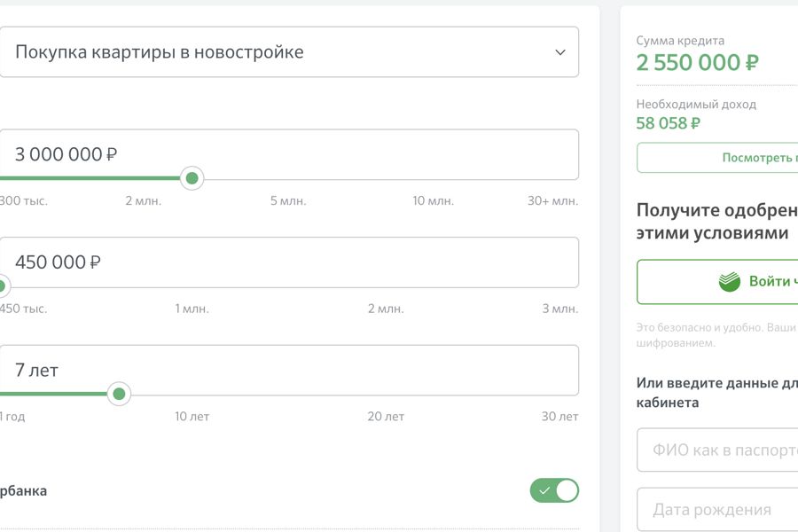Image resolution: width=798 pixels, height=532 pixels.
Task: Click the loan amount value 2 550 000 ₽
Action: point(697,63)
